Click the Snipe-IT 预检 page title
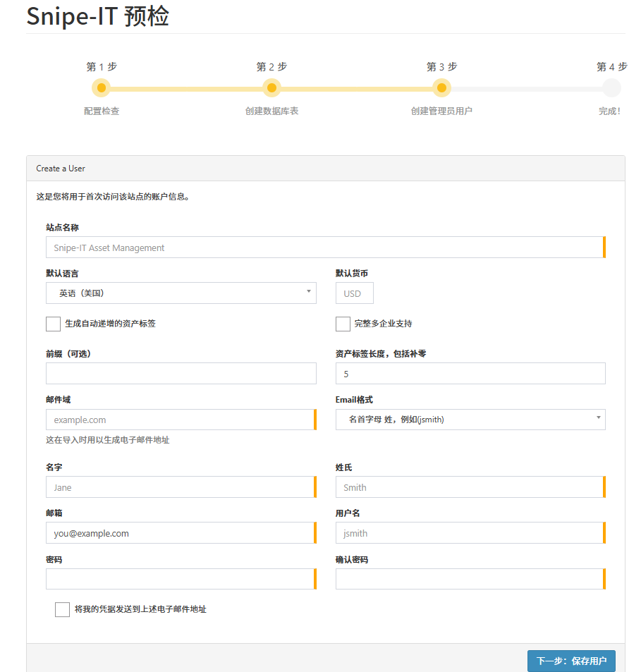 point(98,16)
